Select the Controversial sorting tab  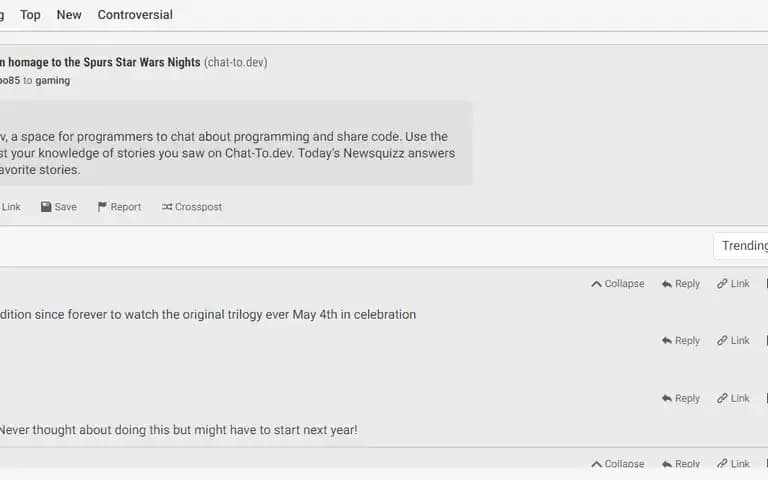click(x=135, y=15)
